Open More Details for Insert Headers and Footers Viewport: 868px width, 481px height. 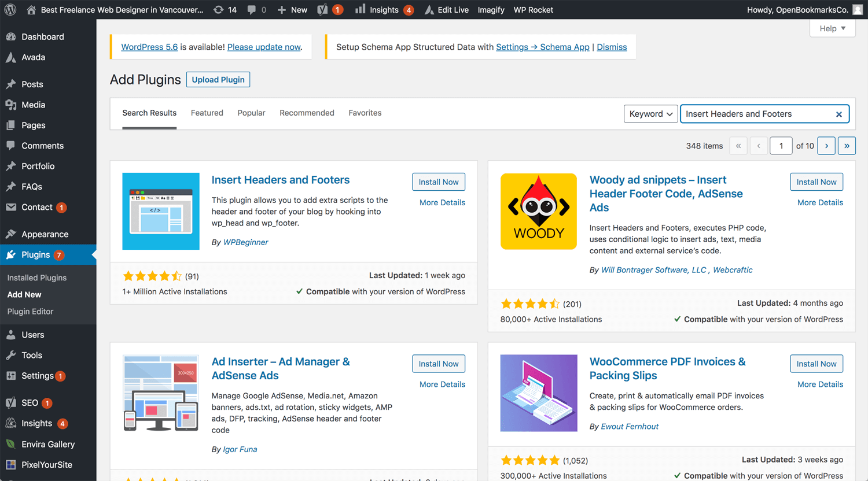442,202
